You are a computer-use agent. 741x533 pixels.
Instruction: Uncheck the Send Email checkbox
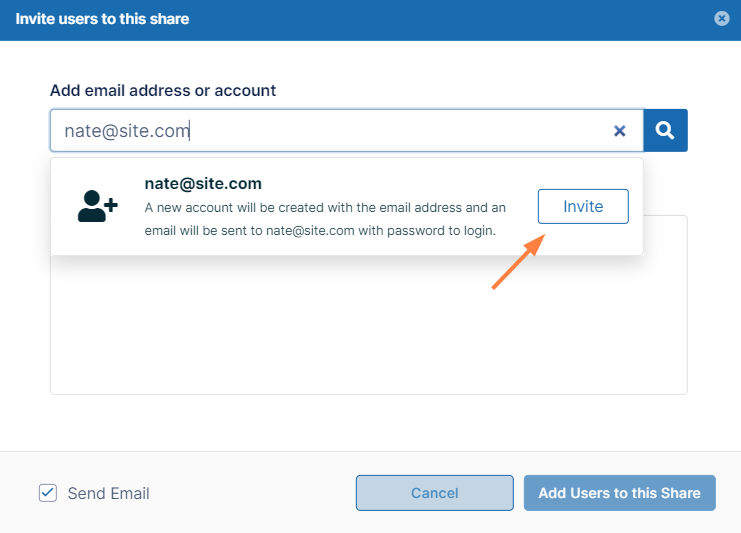pyautogui.click(x=48, y=493)
